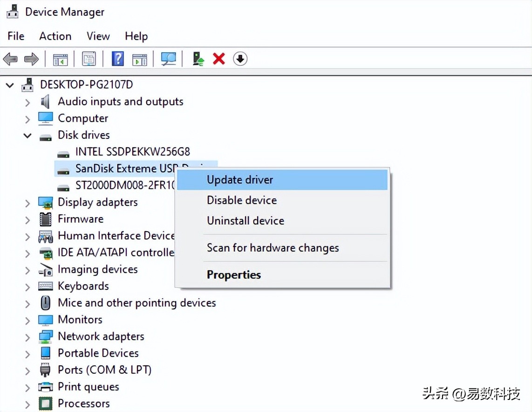Select Imaging devices label

[x=98, y=269]
